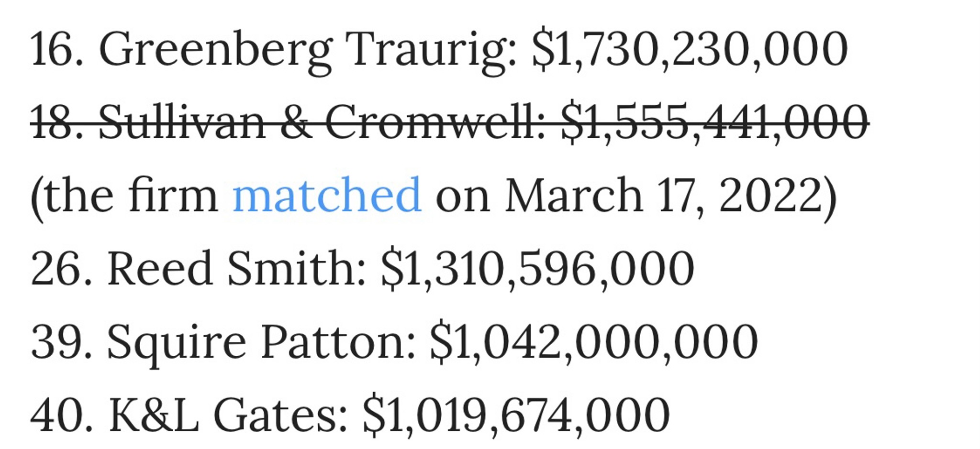Select the $1,310,596,000 revenue figure
Screen dimensions: 980x449
(537, 268)
